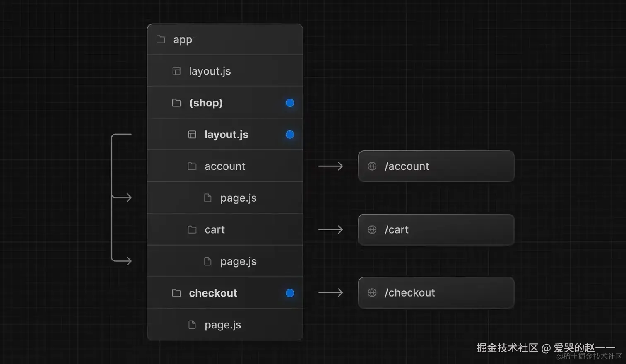626x364 pixels.
Task: Click the globe icon beside /cart
Action: 372,229
